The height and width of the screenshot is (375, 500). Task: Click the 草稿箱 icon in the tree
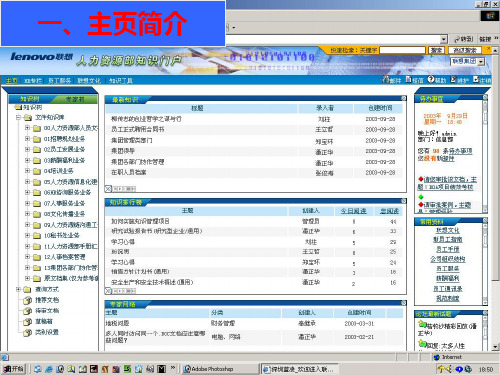(28, 322)
